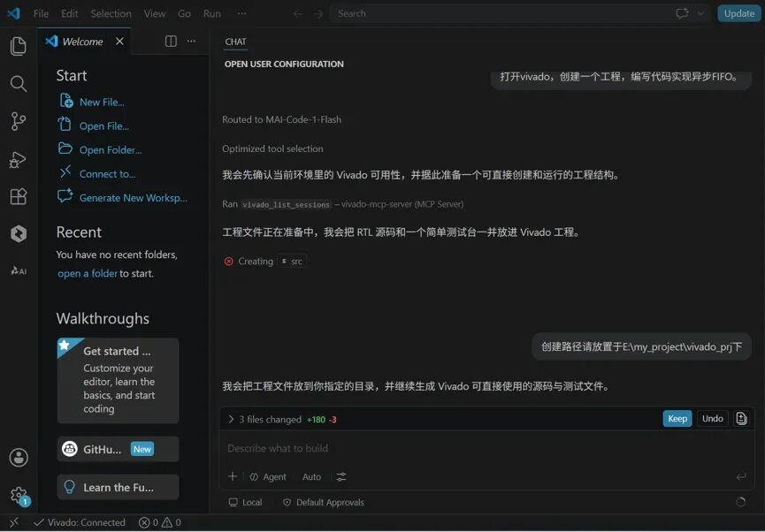765x532 pixels.
Task: Open the Extensions view
Action: (18, 196)
